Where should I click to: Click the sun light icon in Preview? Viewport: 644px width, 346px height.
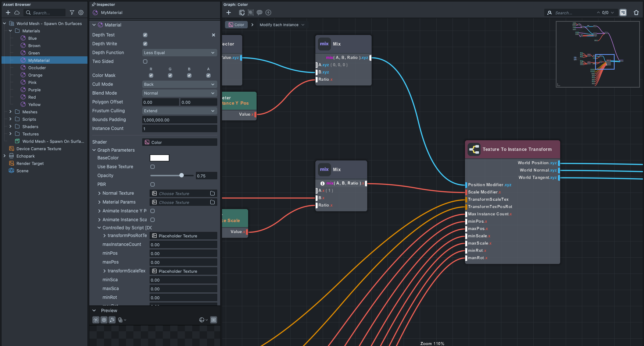(x=96, y=320)
